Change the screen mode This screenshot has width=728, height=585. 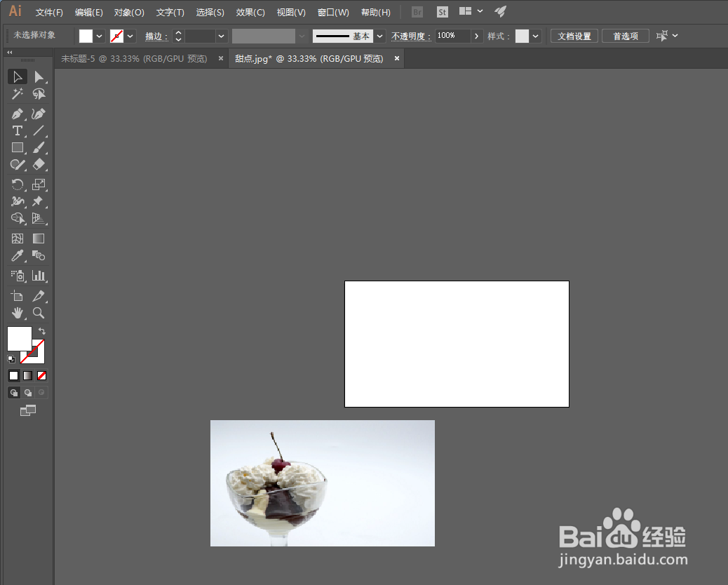pos(28,410)
